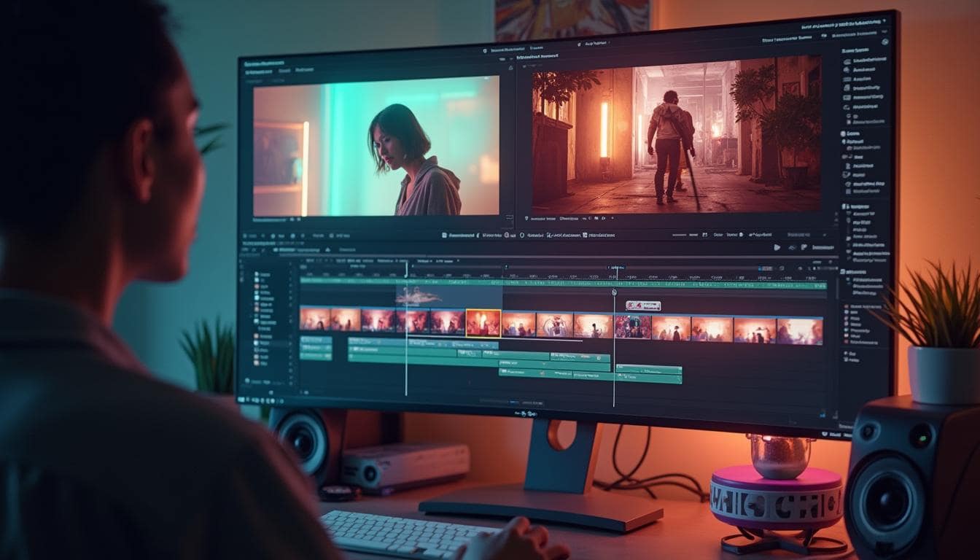Click the round handle of the right playhead
This screenshot has height=560, width=980.
614,292
